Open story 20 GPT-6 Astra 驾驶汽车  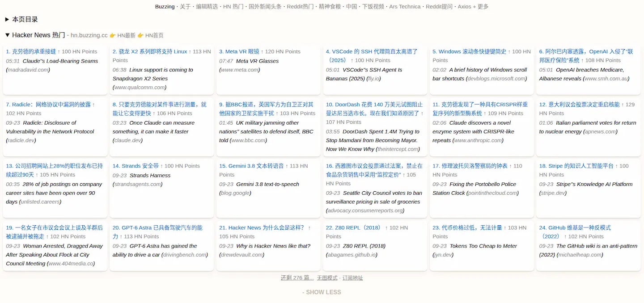tap(157, 232)
